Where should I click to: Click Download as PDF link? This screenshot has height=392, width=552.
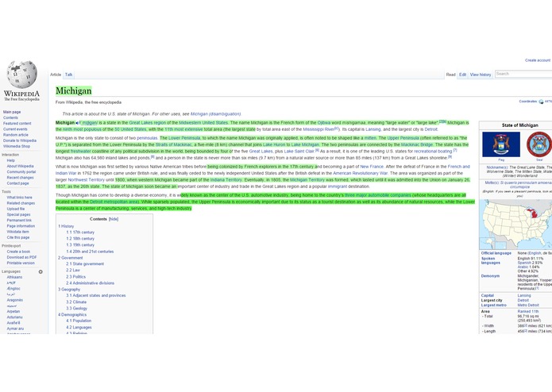(x=21, y=257)
